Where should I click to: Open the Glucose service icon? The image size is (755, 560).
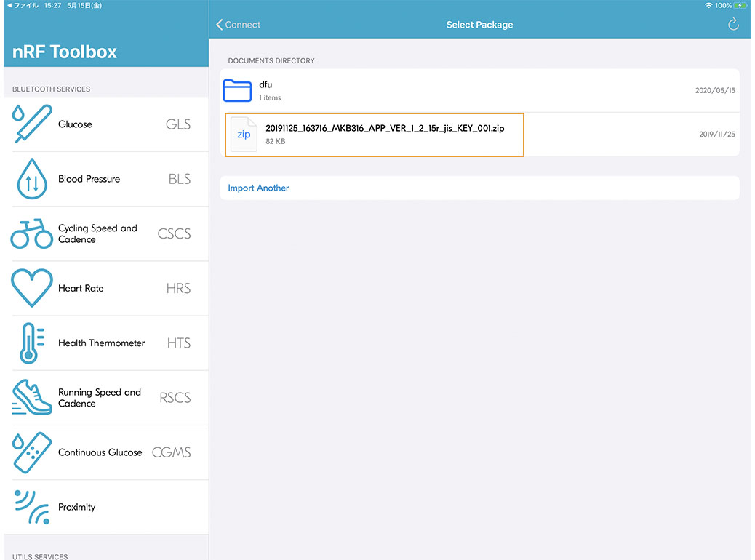[x=32, y=124]
